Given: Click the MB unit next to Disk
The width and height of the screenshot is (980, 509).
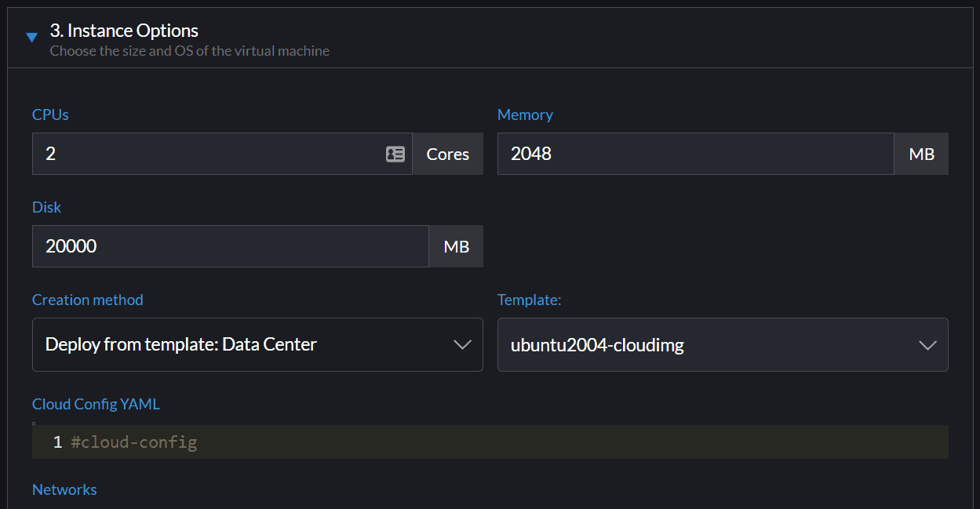Looking at the screenshot, I should (x=456, y=247).
